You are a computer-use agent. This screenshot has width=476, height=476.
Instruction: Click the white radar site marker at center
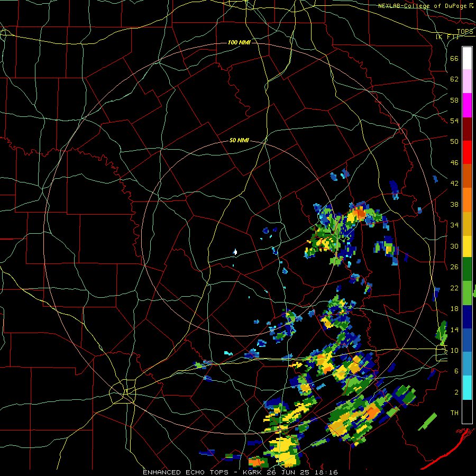[235, 252]
